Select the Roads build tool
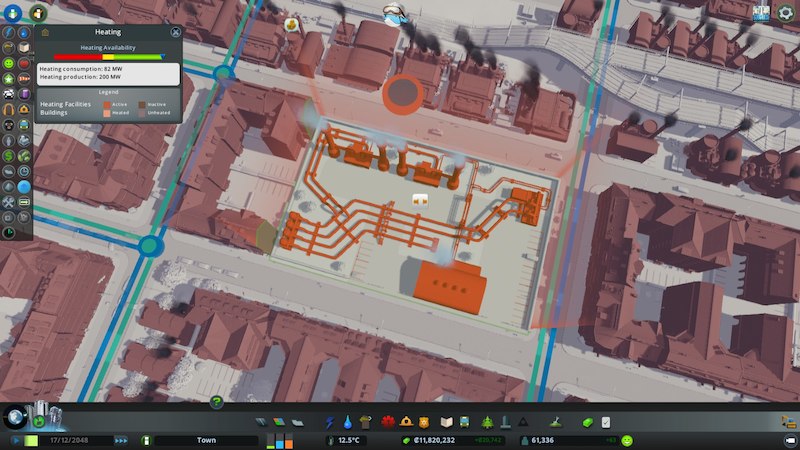Viewport: 800px width, 450px height. pos(262,423)
